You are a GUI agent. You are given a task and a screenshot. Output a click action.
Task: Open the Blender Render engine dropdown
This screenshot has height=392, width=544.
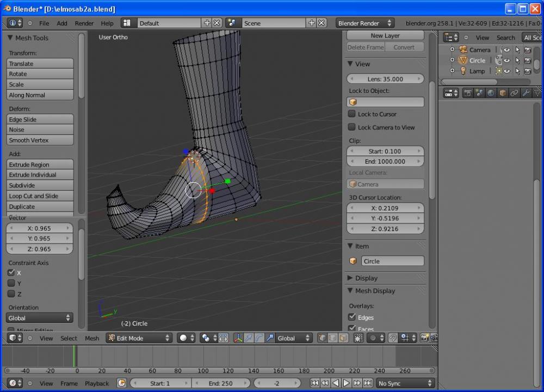tap(364, 23)
